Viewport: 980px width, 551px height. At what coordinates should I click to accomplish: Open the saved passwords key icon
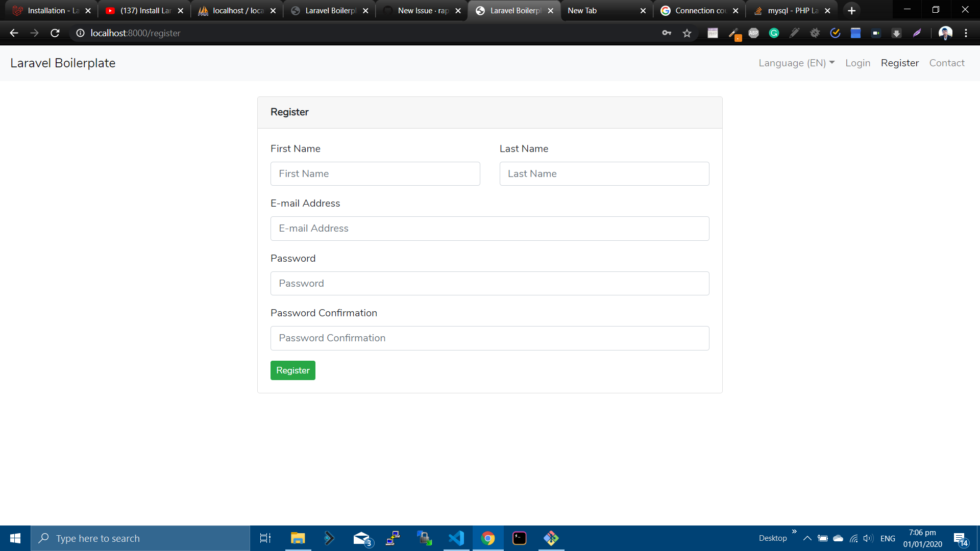[x=667, y=33]
